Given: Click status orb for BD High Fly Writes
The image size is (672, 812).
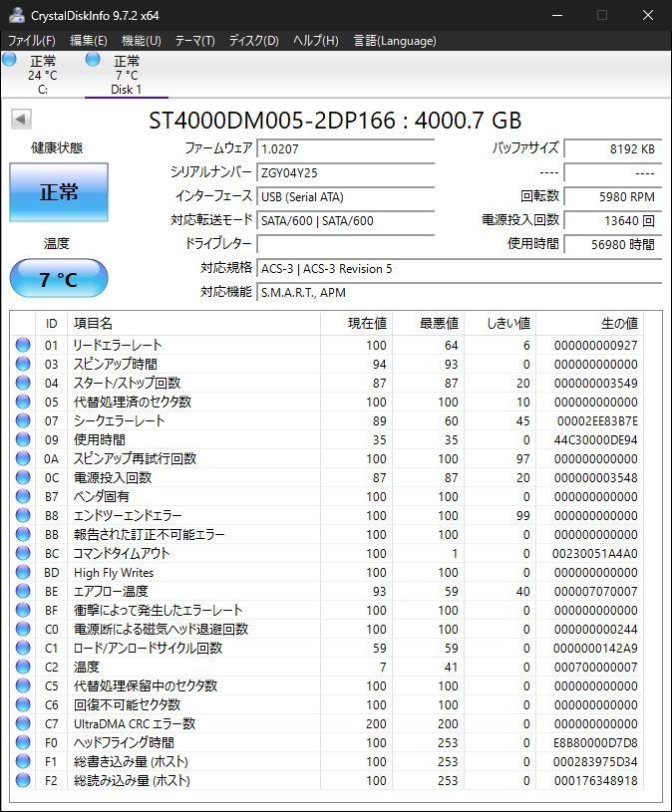Looking at the screenshot, I should (x=23, y=572).
